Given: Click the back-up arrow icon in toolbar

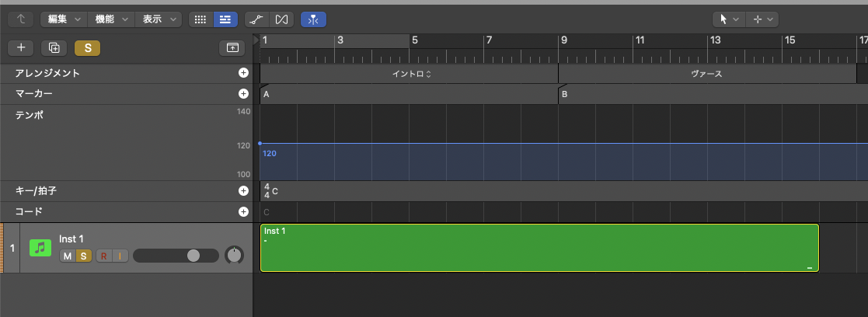Looking at the screenshot, I should click(x=21, y=19).
